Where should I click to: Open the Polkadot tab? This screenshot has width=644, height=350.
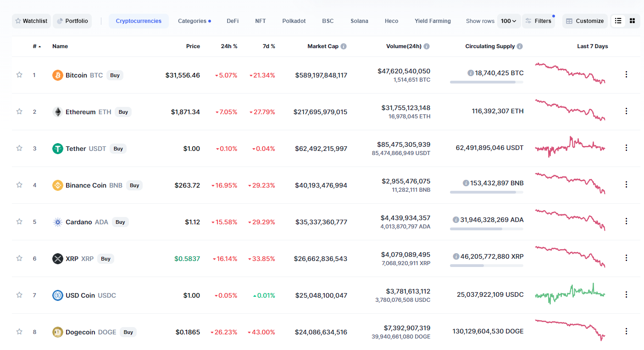pos(294,21)
